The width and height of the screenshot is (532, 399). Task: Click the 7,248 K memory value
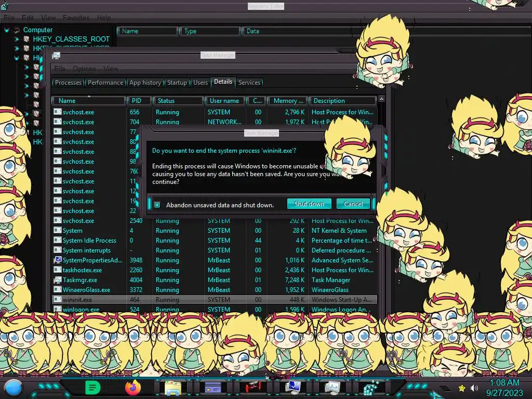pos(295,280)
